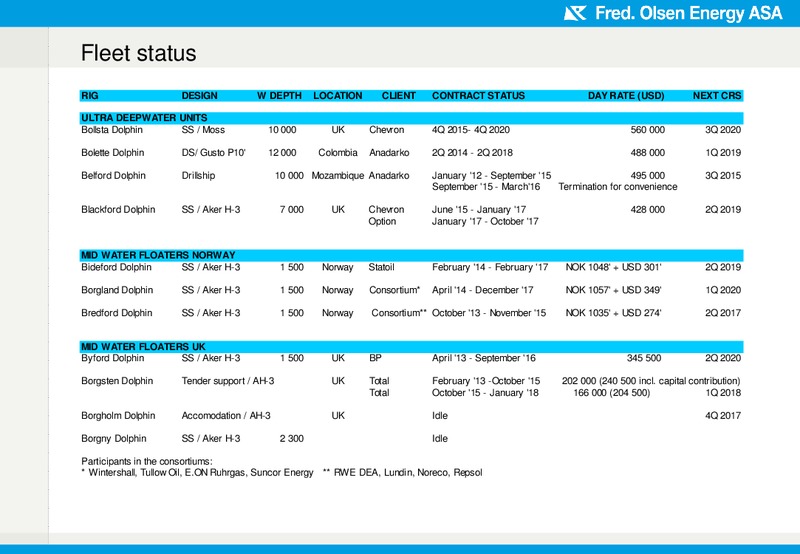This screenshot has width=800, height=554.
Task: Select contract 'September '15 - March'16'
Action: click(x=486, y=187)
